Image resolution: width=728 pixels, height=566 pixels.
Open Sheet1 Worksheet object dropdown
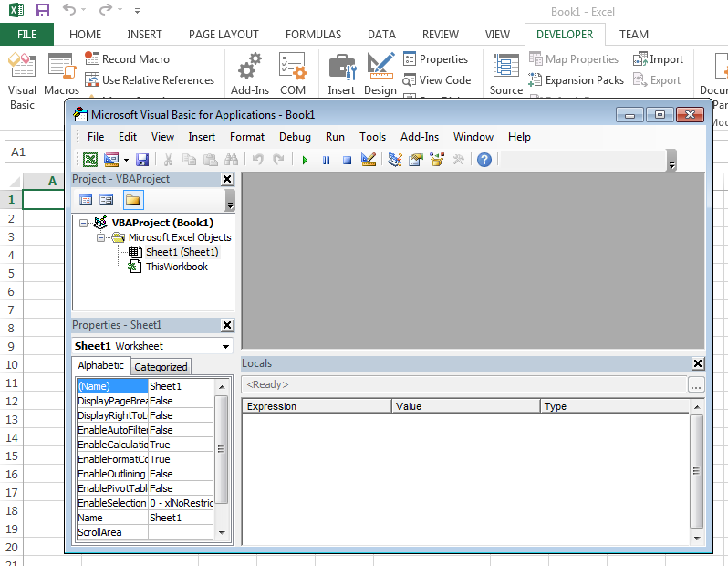225,346
